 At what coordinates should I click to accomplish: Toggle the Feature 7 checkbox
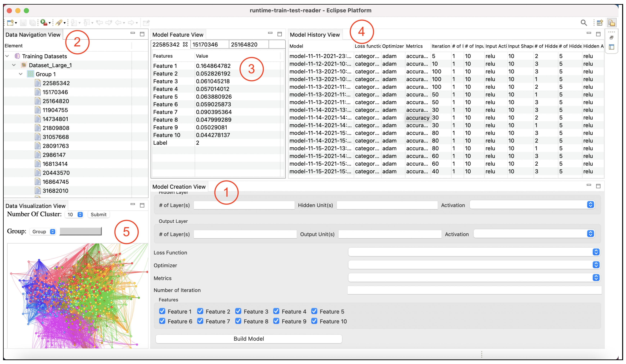click(200, 321)
